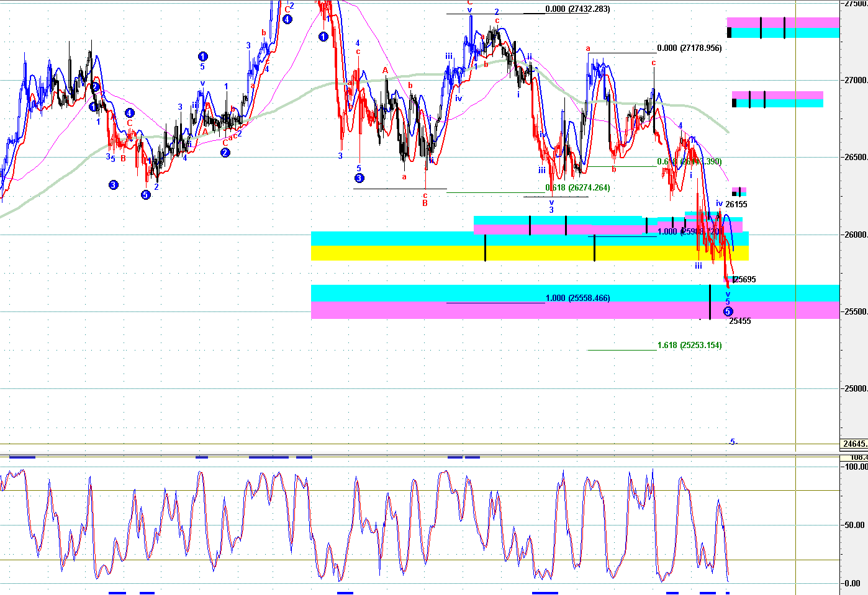Select circled 2 marker below the red C label
This screenshot has height=595, width=868.
pyautogui.click(x=225, y=153)
